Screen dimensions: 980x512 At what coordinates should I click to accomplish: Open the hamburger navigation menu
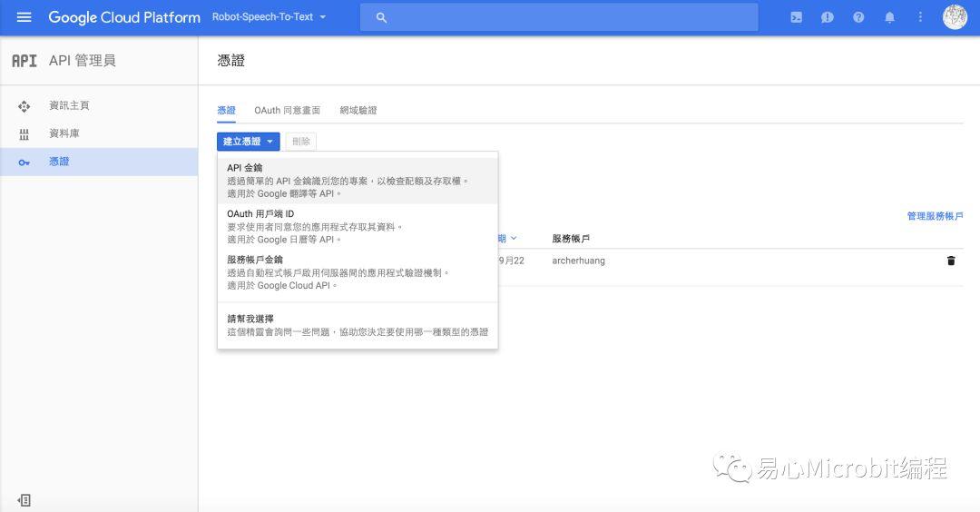(24, 17)
